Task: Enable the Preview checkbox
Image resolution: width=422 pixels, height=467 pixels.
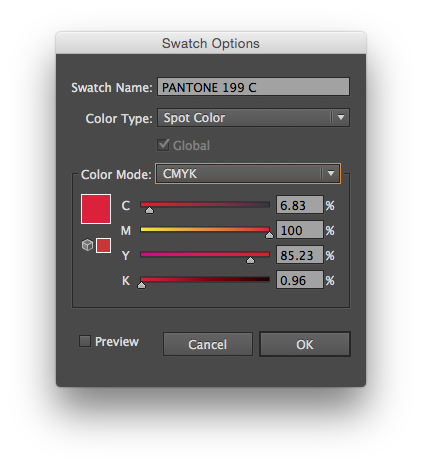Action: [85, 341]
